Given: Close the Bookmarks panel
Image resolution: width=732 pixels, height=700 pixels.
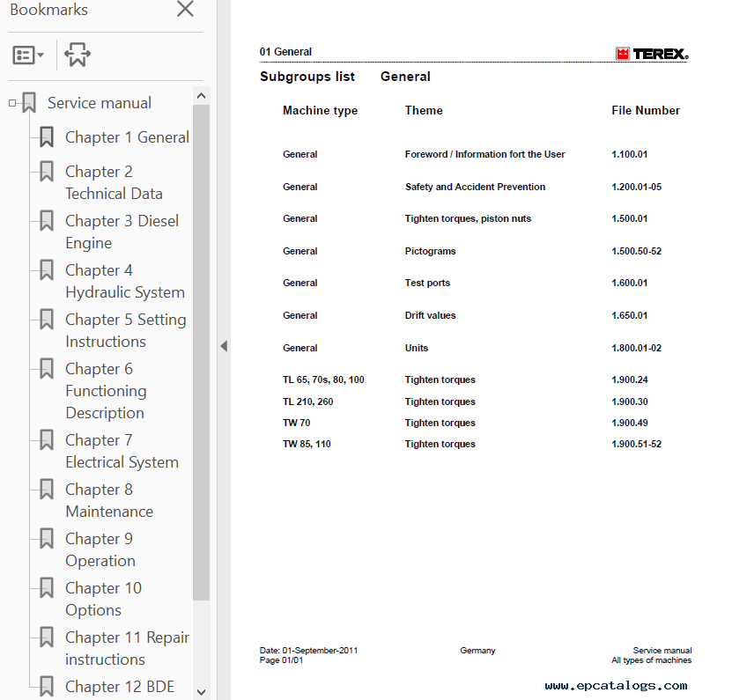Looking at the screenshot, I should click(185, 9).
